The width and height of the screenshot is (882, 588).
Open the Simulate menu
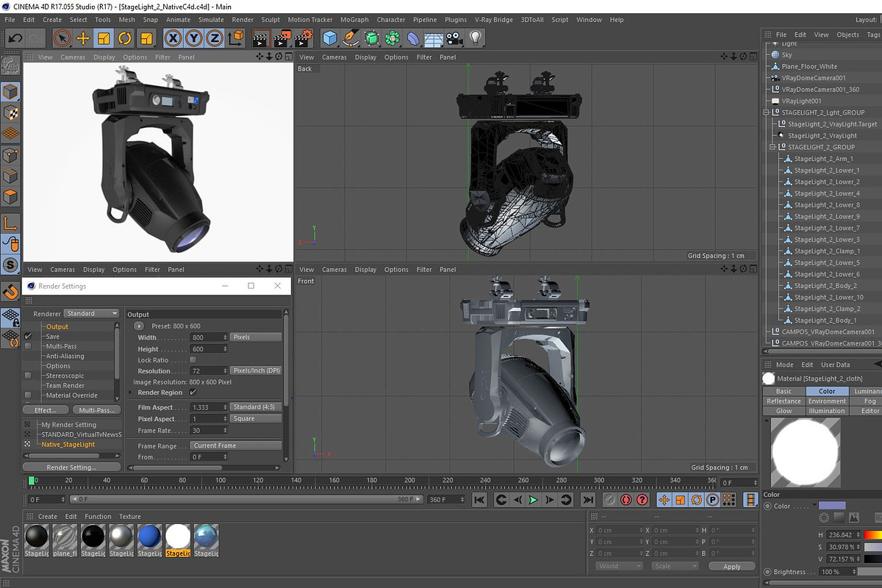coord(211,20)
